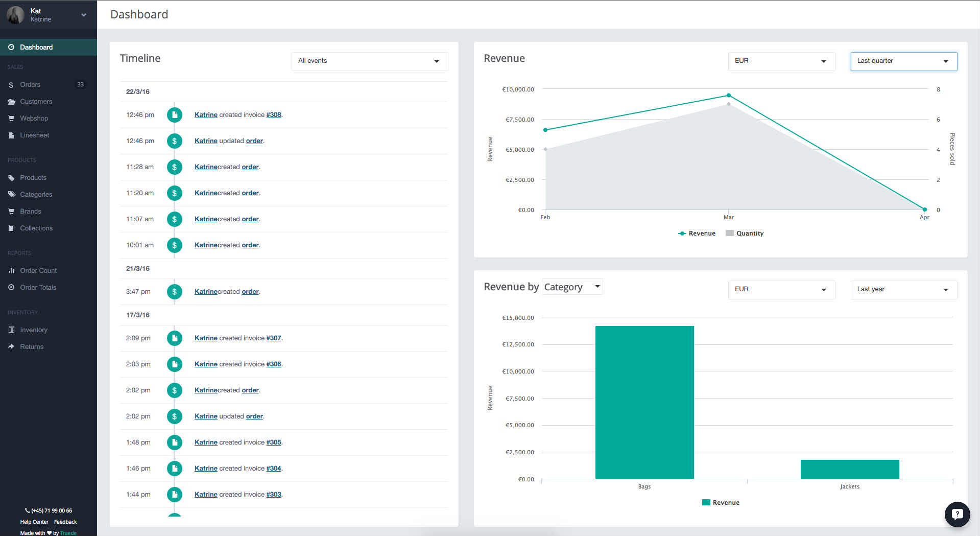Image resolution: width=980 pixels, height=536 pixels.
Task: Toggle the Revenue series in line chart legend
Action: (x=697, y=234)
